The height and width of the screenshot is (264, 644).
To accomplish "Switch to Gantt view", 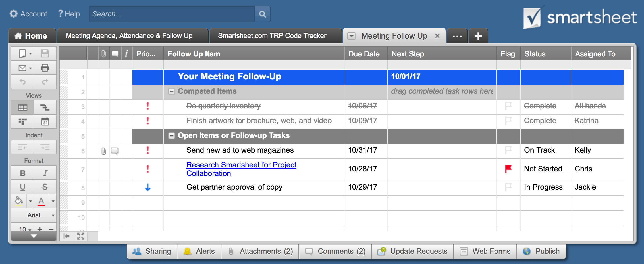I will coord(45,107).
